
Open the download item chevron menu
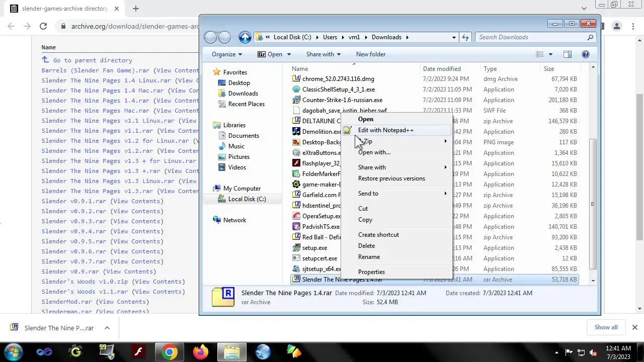click(107, 328)
